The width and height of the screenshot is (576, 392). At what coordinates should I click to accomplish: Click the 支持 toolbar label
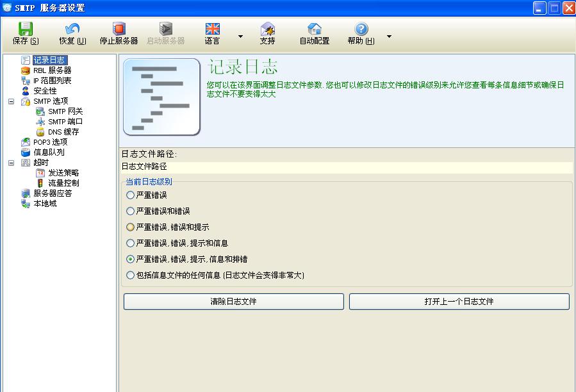tap(267, 41)
